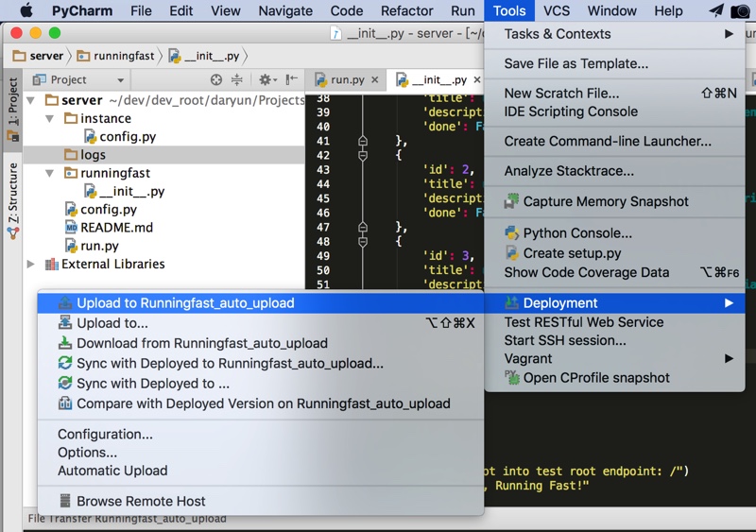This screenshot has height=532, width=756.
Task: Expand the Vagrant submenu arrow
Action: (x=729, y=358)
